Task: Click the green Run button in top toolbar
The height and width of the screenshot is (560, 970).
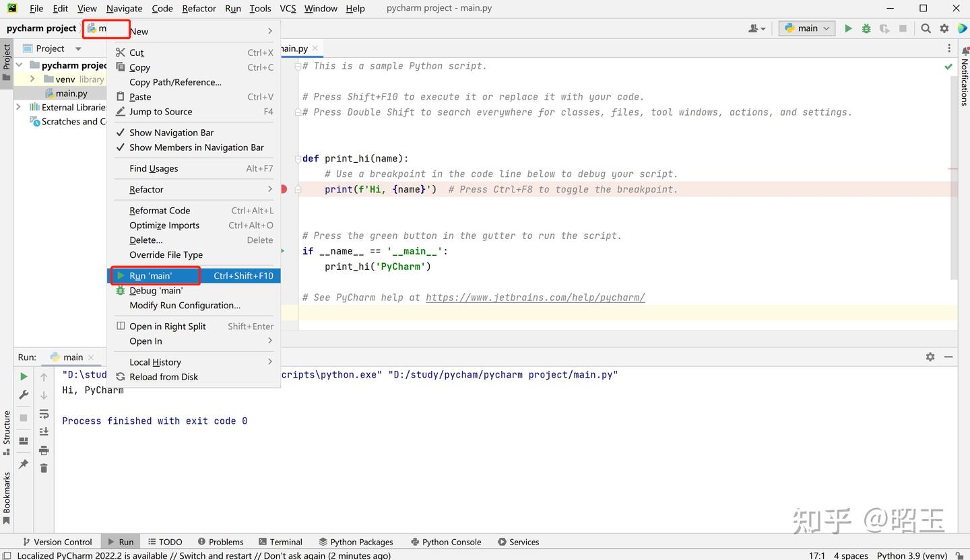Action: (x=848, y=28)
